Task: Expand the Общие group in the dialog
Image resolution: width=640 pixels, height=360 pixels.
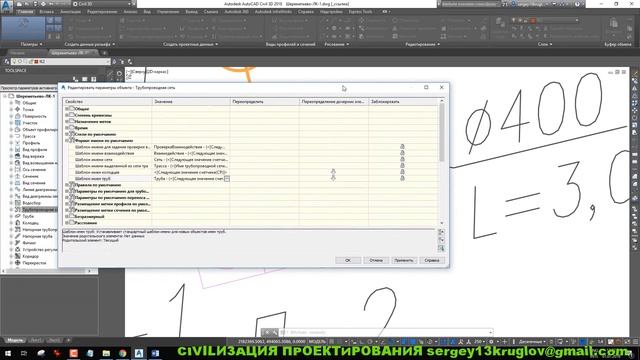Action: [x=67, y=109]
